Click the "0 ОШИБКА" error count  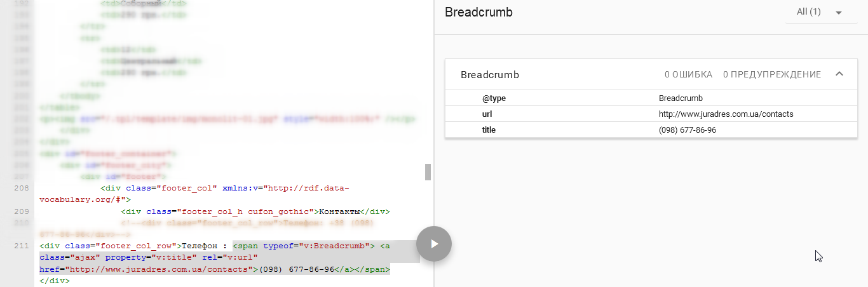pyautogui.click(x=688, y=75)
